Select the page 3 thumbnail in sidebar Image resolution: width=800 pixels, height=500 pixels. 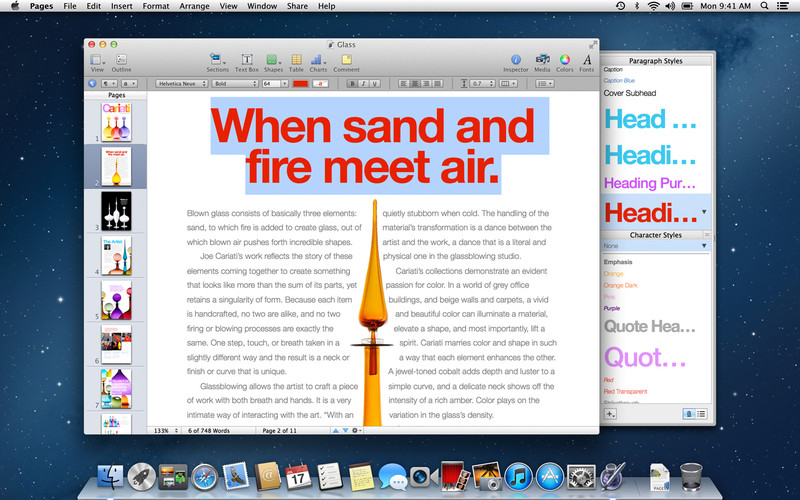(x=116, y=211)
